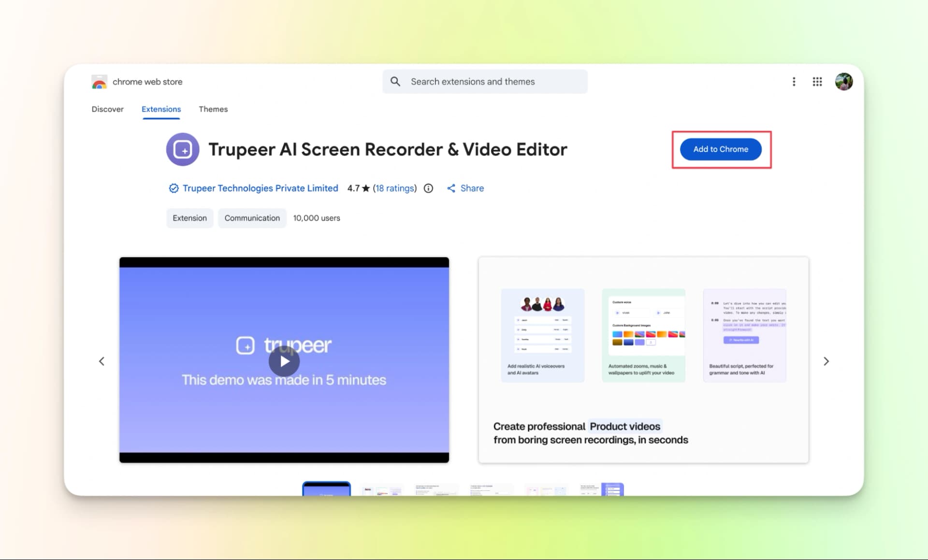928x560 pixels.
Task: Click the left carousel arrow
Action: [102, 361]
